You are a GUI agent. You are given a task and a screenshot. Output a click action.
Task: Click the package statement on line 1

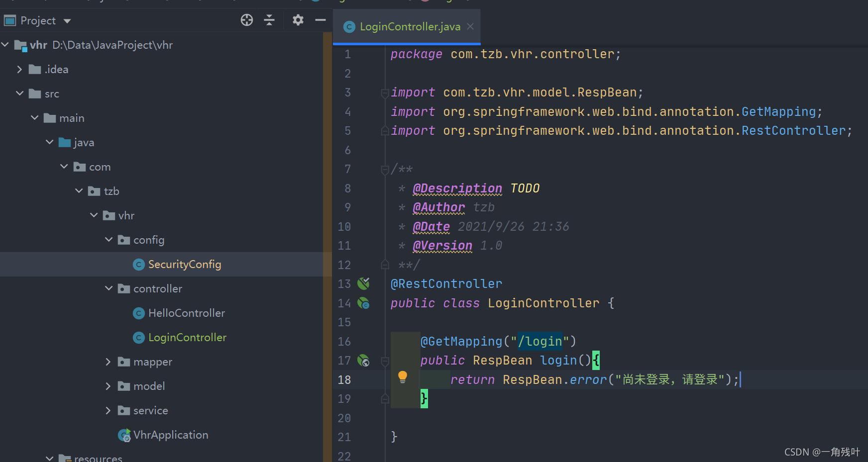506,54
